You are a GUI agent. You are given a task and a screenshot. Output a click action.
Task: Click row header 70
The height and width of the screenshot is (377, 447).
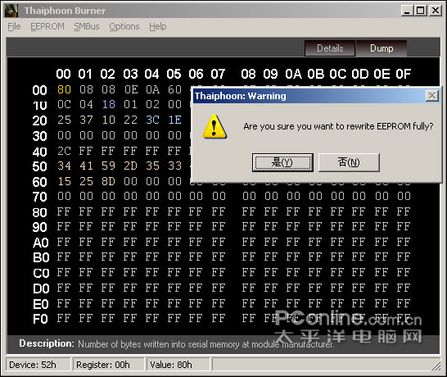click(40, 197)
